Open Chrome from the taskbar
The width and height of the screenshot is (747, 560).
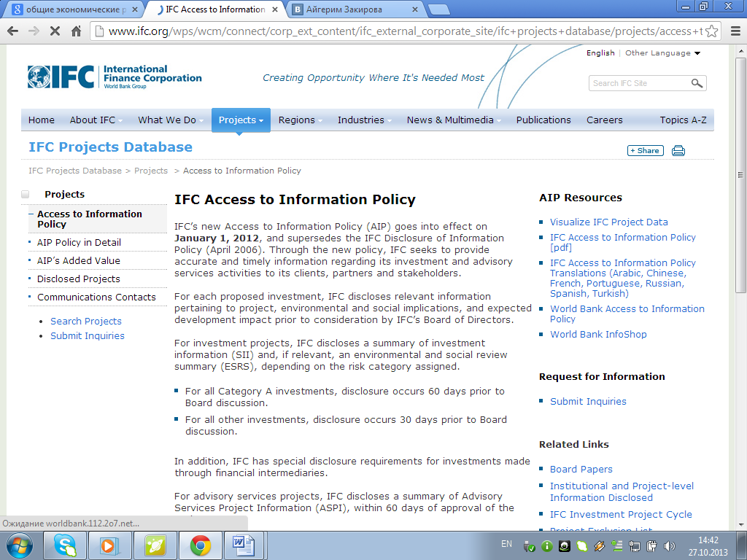click(201, 545)
